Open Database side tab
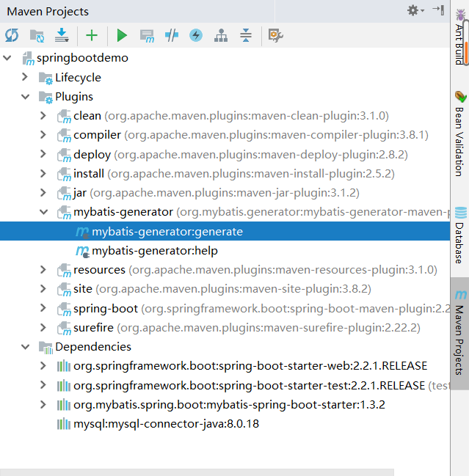 [460, 235]
